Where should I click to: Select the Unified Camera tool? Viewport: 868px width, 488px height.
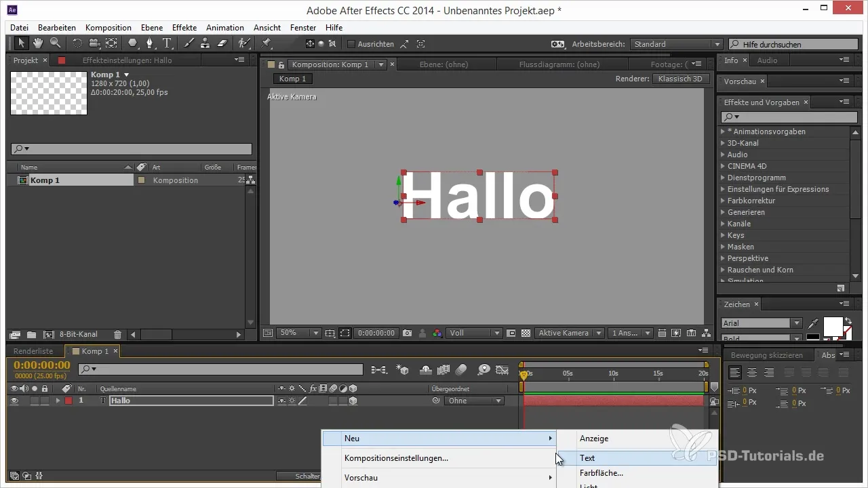tap(94, 43)
